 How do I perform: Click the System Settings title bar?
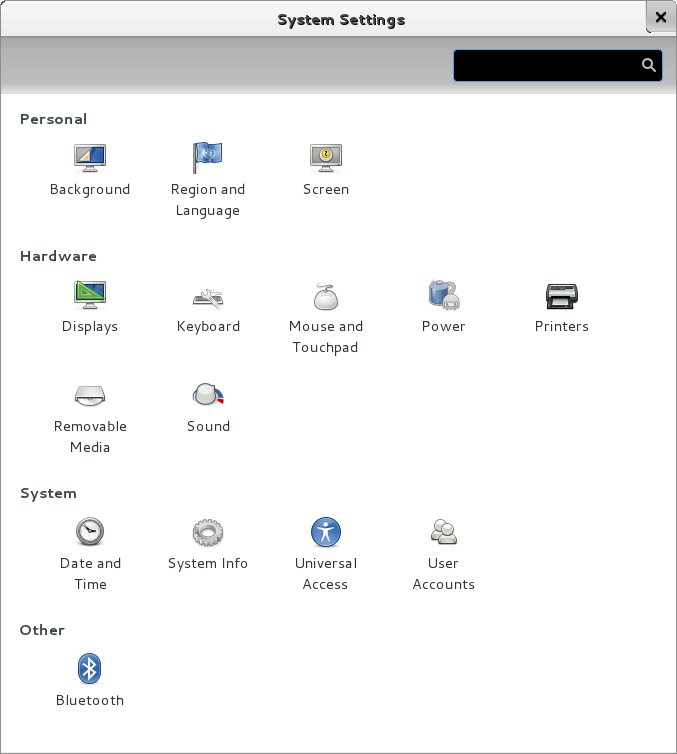pos(340,20)
